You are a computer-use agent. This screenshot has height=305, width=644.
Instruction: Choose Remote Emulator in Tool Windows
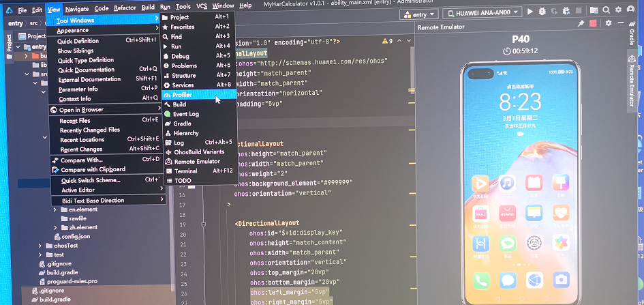pos(200,162)
